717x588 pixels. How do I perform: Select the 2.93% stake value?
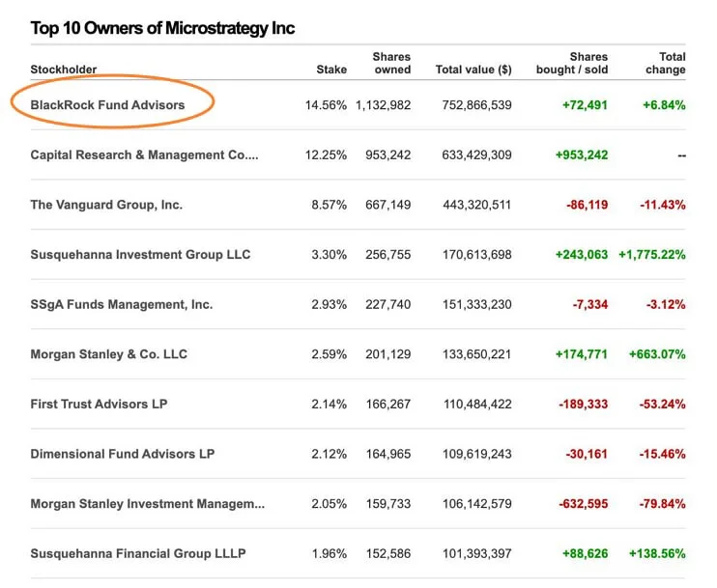point(330,304)
